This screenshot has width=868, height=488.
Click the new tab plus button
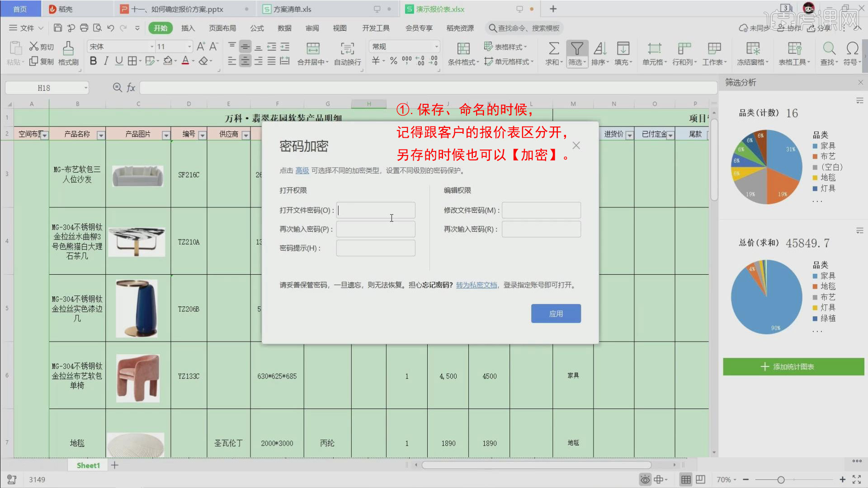click(x=553, y=9)
